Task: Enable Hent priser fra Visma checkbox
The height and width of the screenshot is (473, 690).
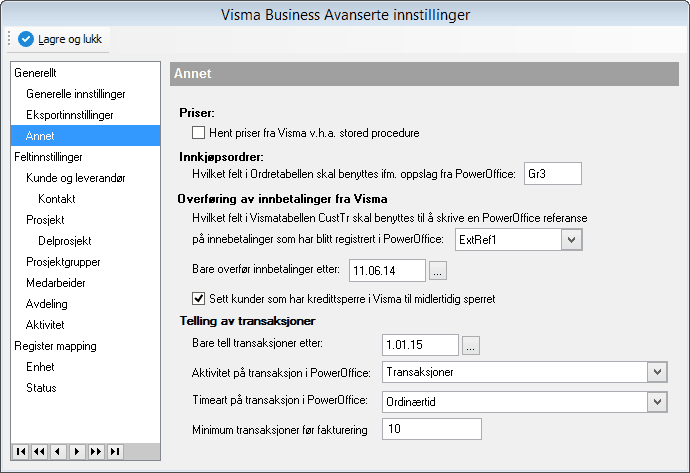Action: (x=198, y=133)
